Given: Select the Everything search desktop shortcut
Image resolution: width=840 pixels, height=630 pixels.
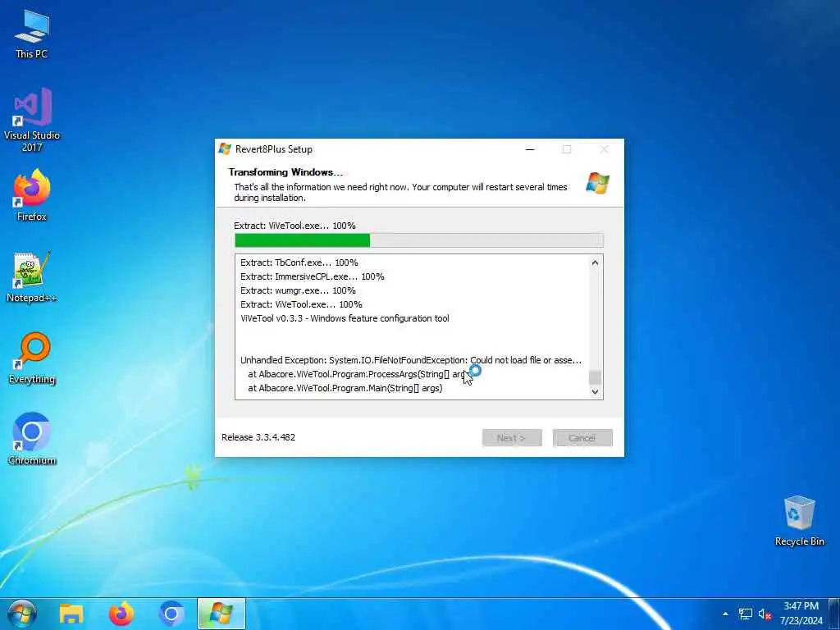Looking at the screenshot, I should (32, 358).
